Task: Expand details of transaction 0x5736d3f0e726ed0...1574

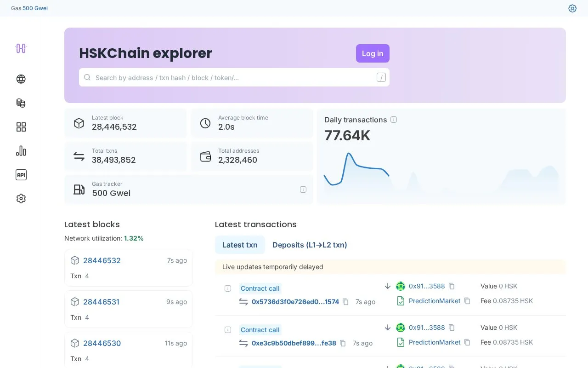Action: click(x=228, y=288)
